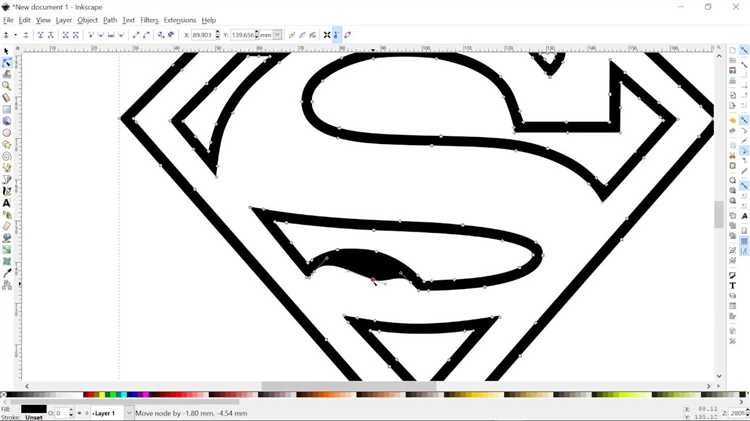This screenshot has width=750, height=421.
Task: Pick the yellow swatch in palette
Action: [x=102, y=395]
